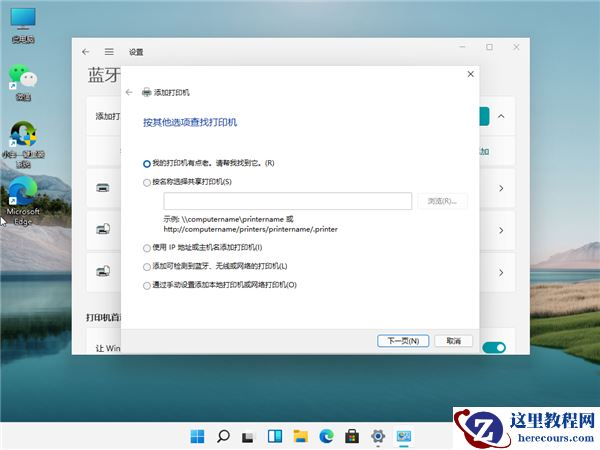The image size is (600, 450).
Task: Close the Add Printer dialog
Action: [471, 74]
